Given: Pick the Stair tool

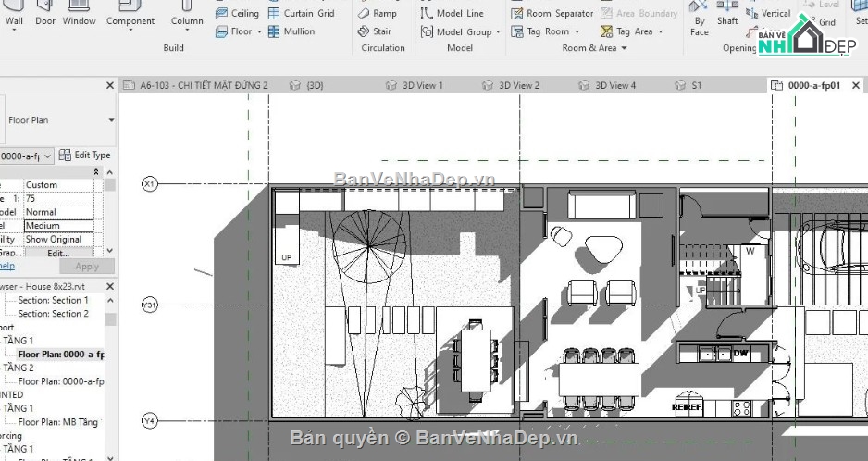Looking at the screenshot, I should pos(374,31).
